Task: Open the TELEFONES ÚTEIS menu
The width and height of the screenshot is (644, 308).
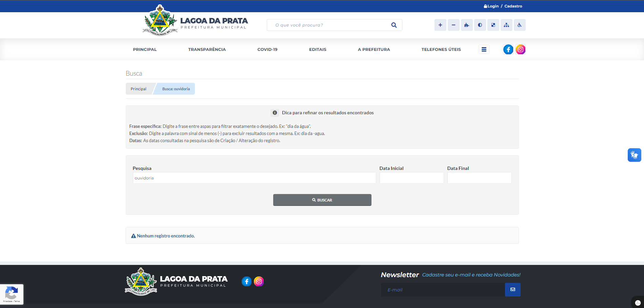Action: point(441,50)
